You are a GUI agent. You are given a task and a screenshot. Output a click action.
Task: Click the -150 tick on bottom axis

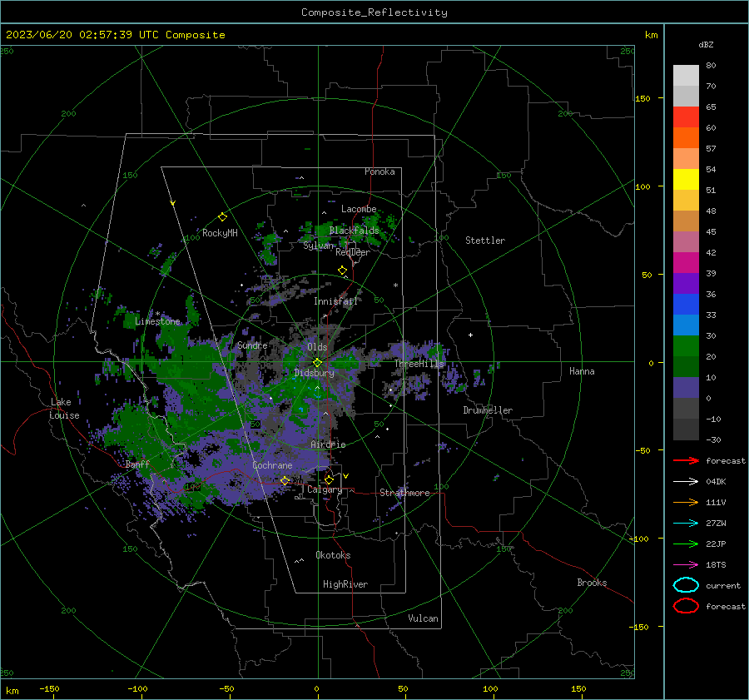(49, 688)
